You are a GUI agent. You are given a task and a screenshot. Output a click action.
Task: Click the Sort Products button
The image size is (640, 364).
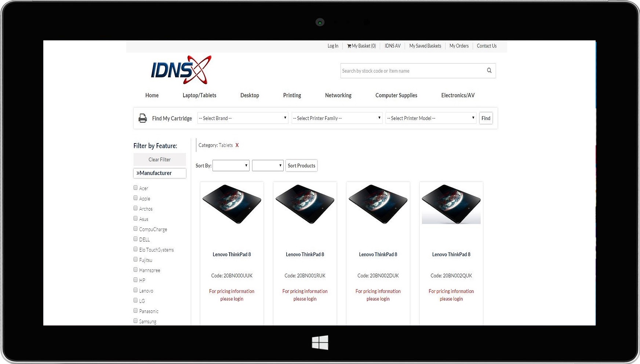pyautogui.click(x=301, y=165)
